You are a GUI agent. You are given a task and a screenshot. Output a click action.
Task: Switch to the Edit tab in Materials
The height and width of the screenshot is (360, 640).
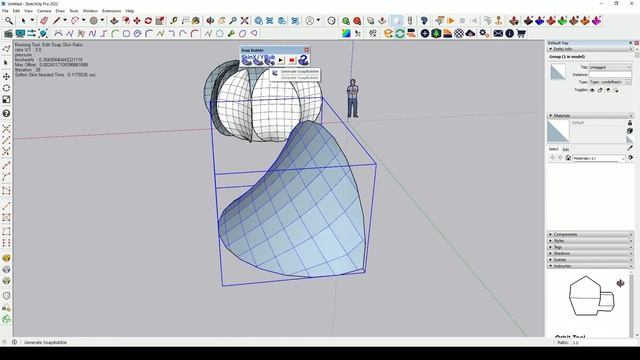(x=566, y=149)
